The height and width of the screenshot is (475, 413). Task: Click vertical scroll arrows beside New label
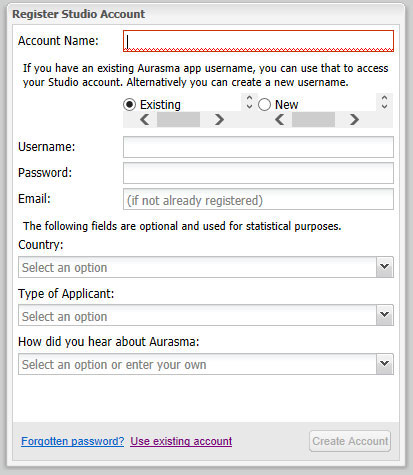(x=384, y=102)
